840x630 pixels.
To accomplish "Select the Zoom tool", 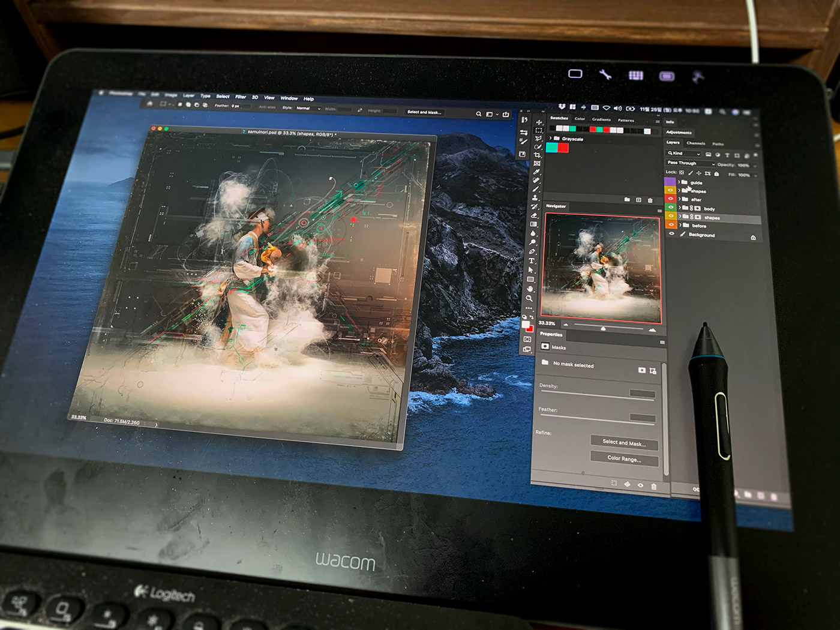I will point(529,299).
